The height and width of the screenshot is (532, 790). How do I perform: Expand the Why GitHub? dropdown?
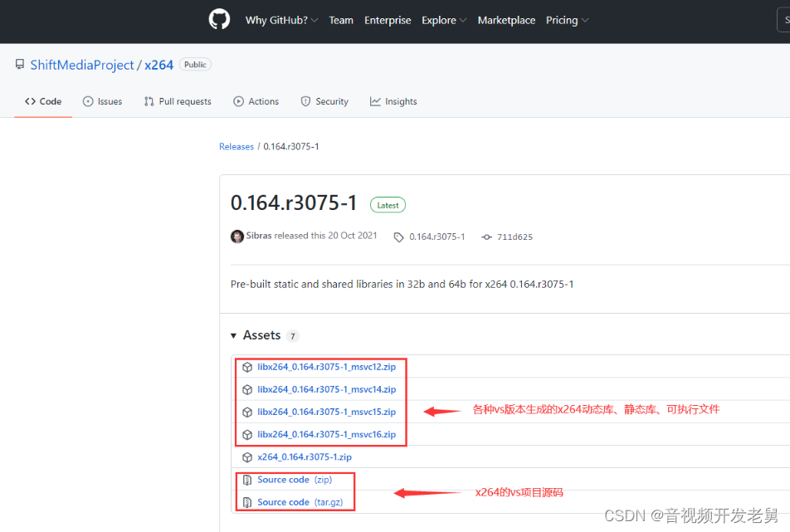pos(281,20)
